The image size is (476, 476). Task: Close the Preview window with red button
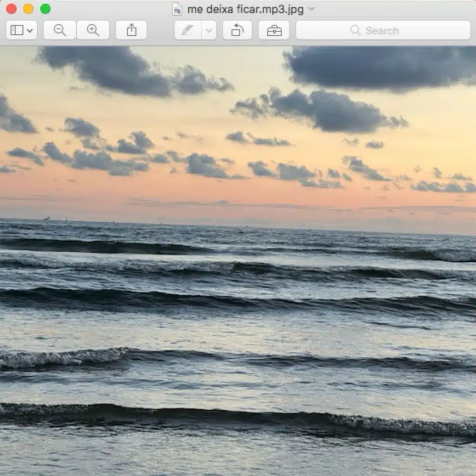coord(11,9)
